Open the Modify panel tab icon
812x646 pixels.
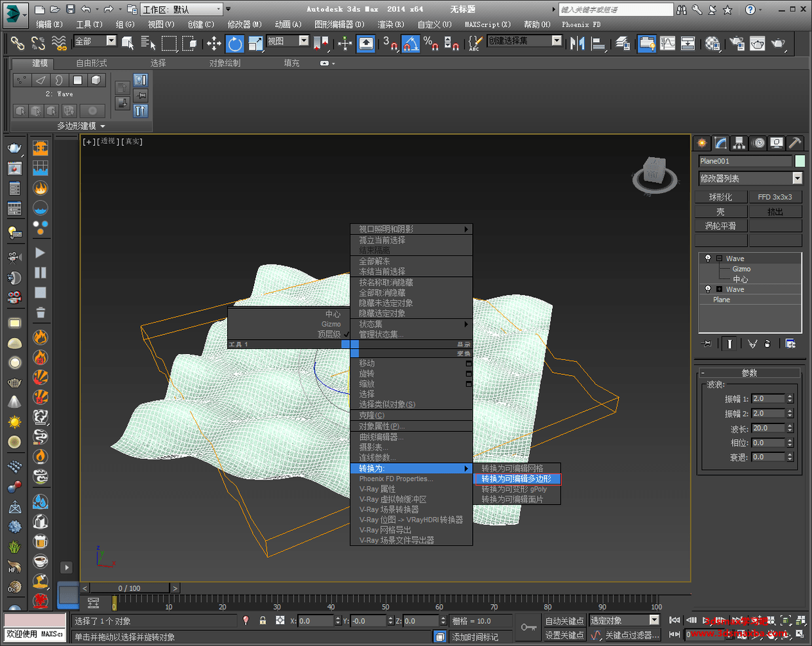[x=720, y=143]
